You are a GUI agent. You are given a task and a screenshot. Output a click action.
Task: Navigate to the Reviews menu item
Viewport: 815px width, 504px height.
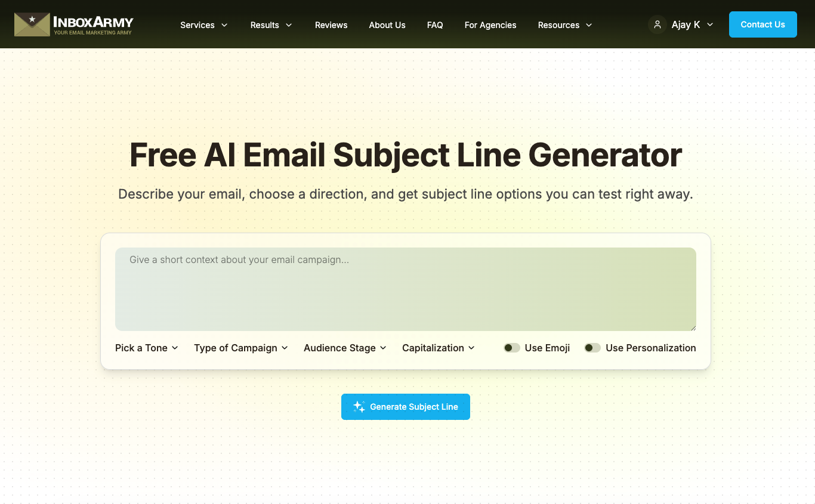click(x=331, y=25)
